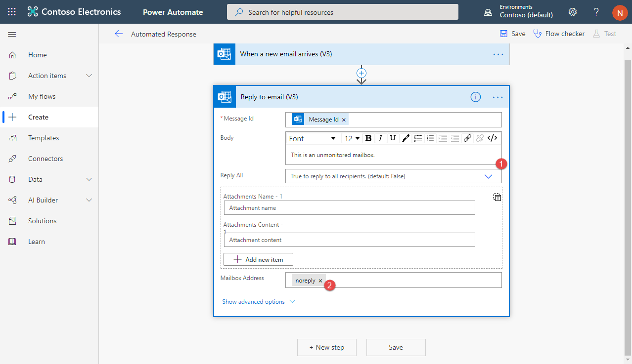Toggle bold formatting in Body editor

tap(368, 138)
